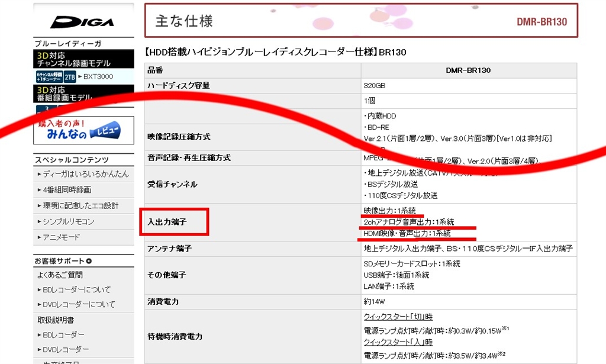
Task: Click the DMR-BR130 table header cell
Action: (x=469, y=70)
